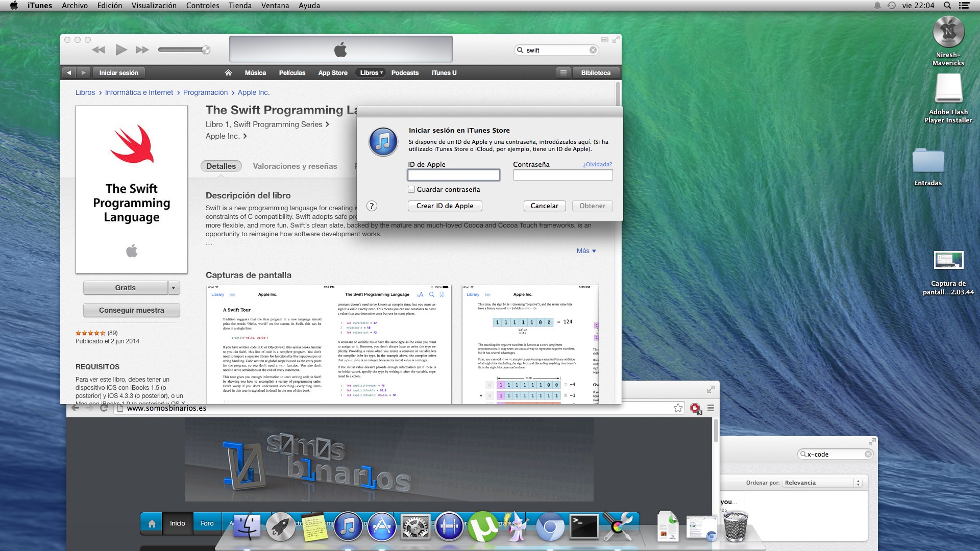Click the ¿Olvidada? link
The height and width of the screenshot is (551, 980).
coord(598,164)
